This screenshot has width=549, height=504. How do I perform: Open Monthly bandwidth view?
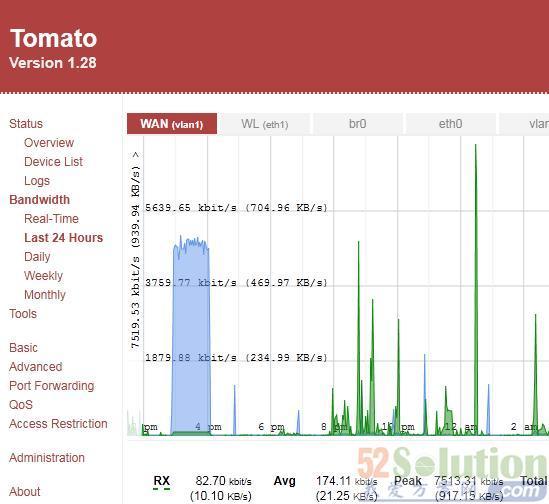(45, 295)
